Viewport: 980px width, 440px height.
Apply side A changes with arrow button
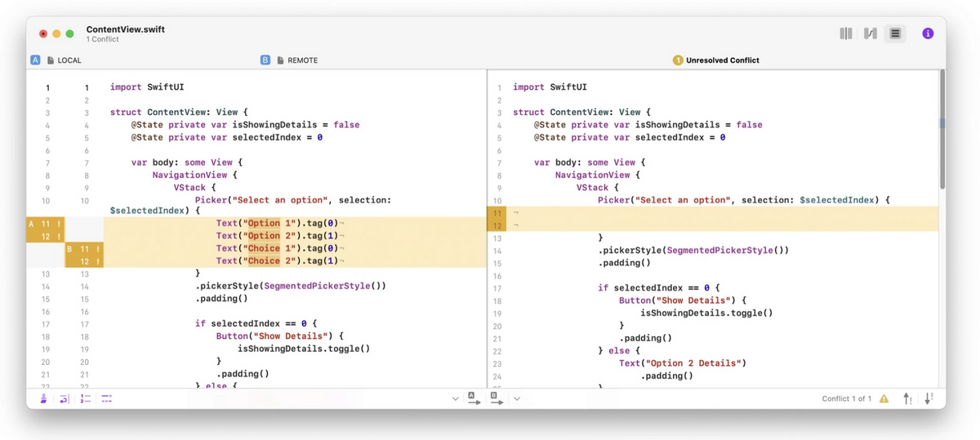472,398
